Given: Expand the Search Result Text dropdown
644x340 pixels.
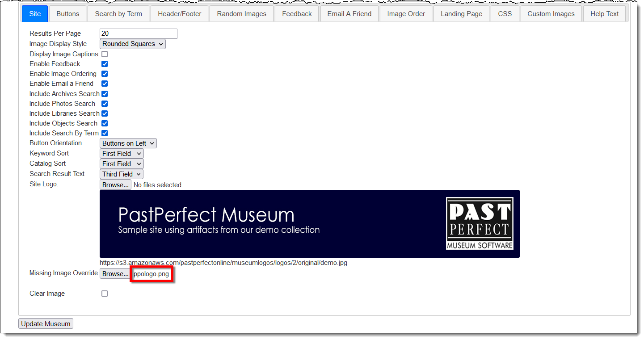Looking at the screenshot, I should 122,174.
